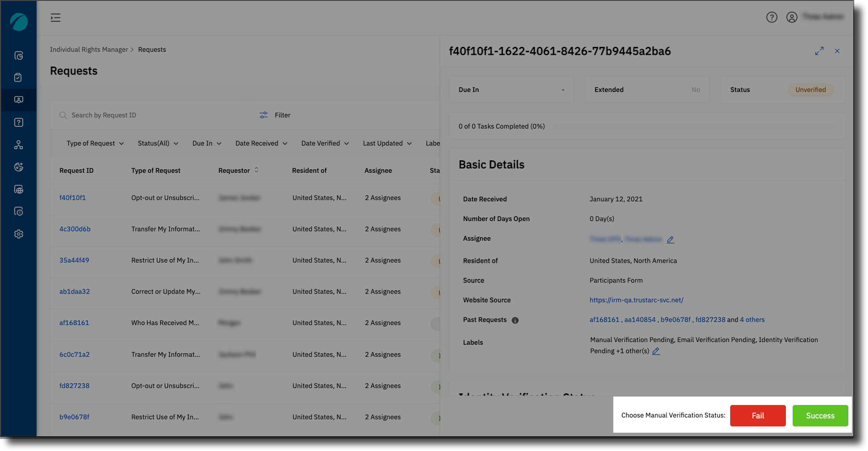This screenshot has width=868, height=451.
Task: Select the Requests person-card icon in sidebar
Action: point(18,100)
